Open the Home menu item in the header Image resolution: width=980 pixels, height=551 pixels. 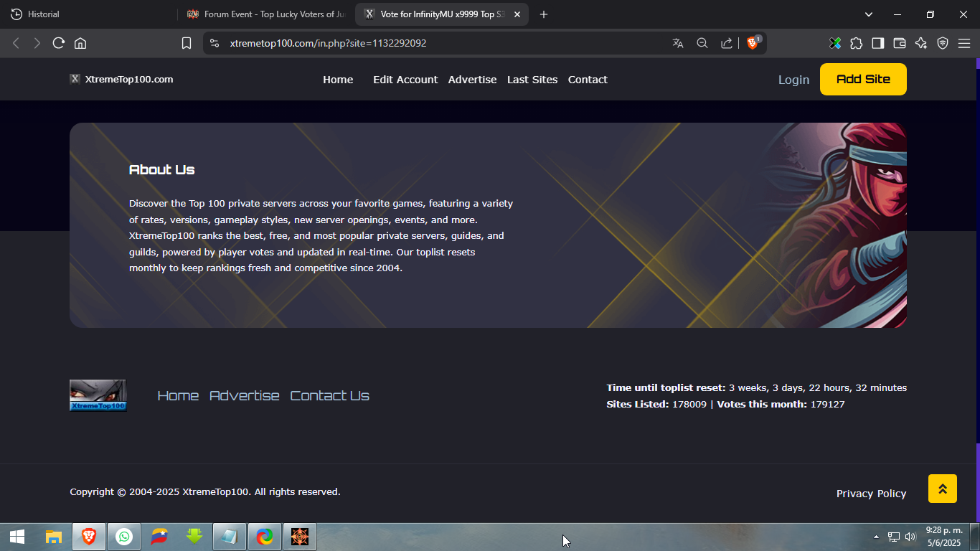[338, 80]
